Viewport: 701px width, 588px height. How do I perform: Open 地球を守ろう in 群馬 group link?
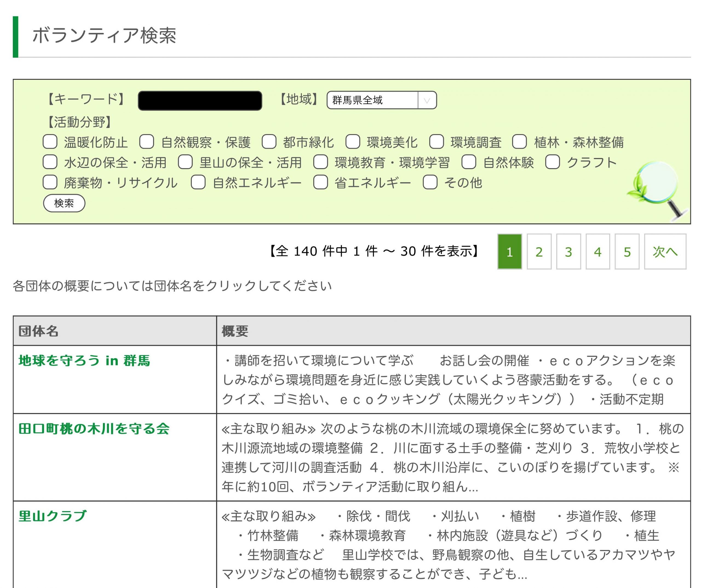pos(84,361)
